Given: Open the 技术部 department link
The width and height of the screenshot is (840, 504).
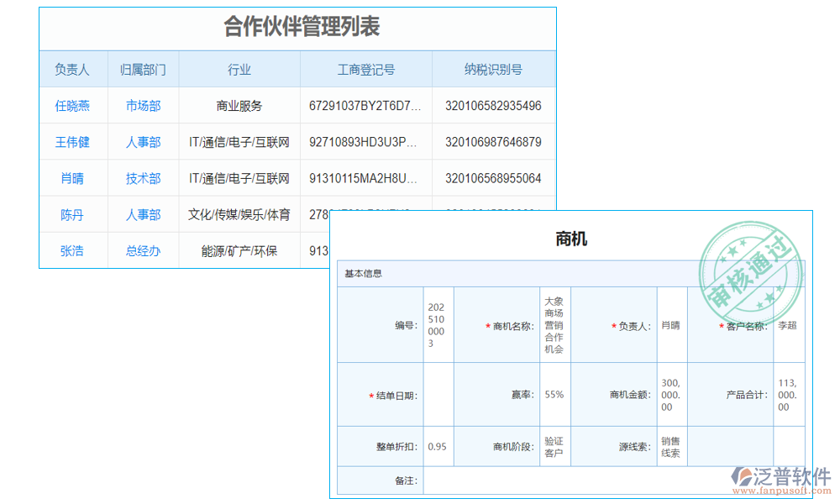Looking at the screenshot, I should (142, 177).
